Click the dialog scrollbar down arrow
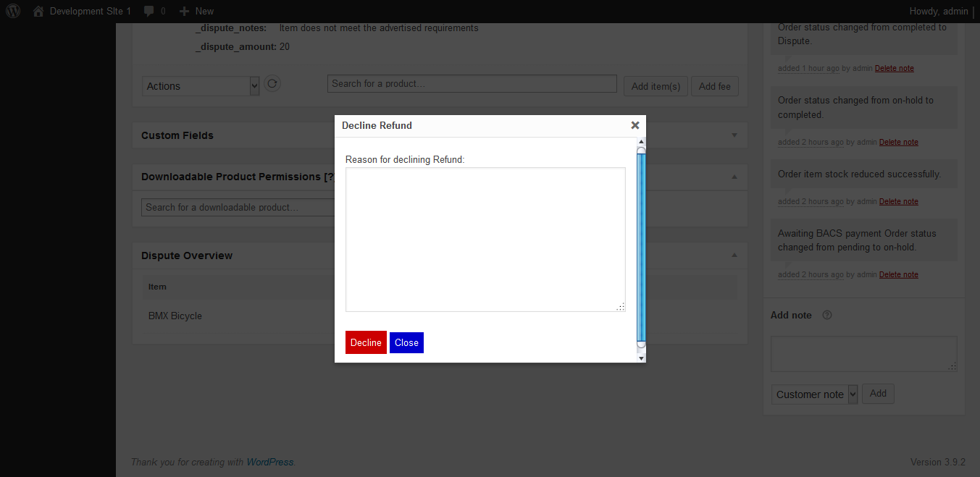The width and height of the screenshot is (980, 477). tap(641, 358)
